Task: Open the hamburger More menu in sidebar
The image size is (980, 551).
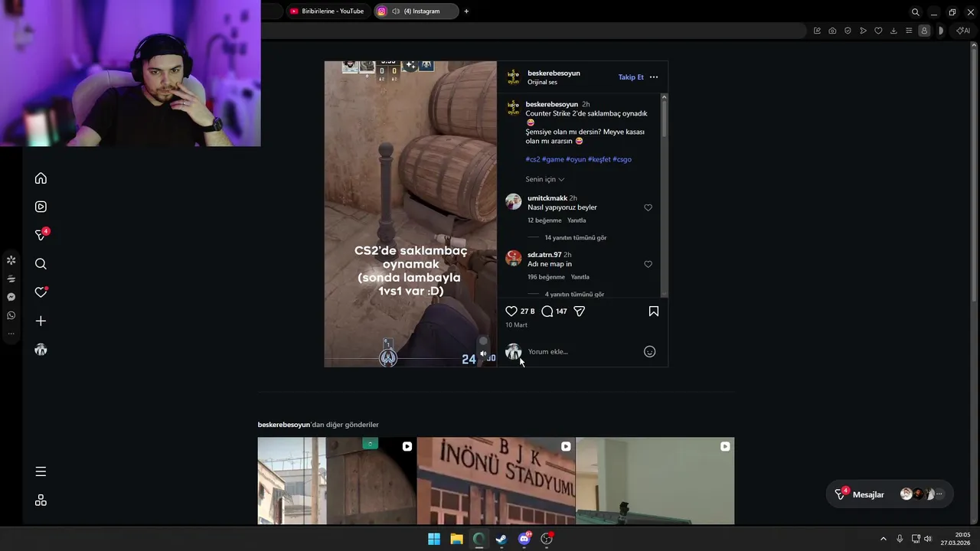Action: coord(41,471)
